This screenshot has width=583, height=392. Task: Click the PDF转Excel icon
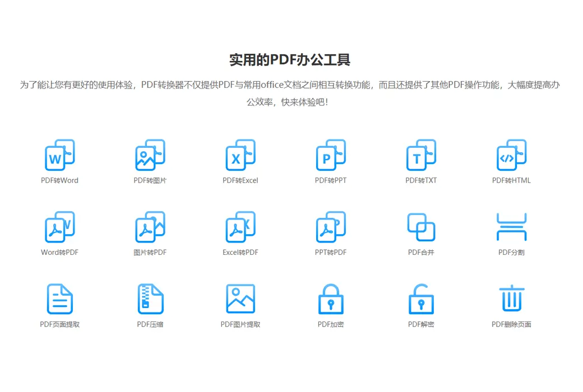[240, 155]
